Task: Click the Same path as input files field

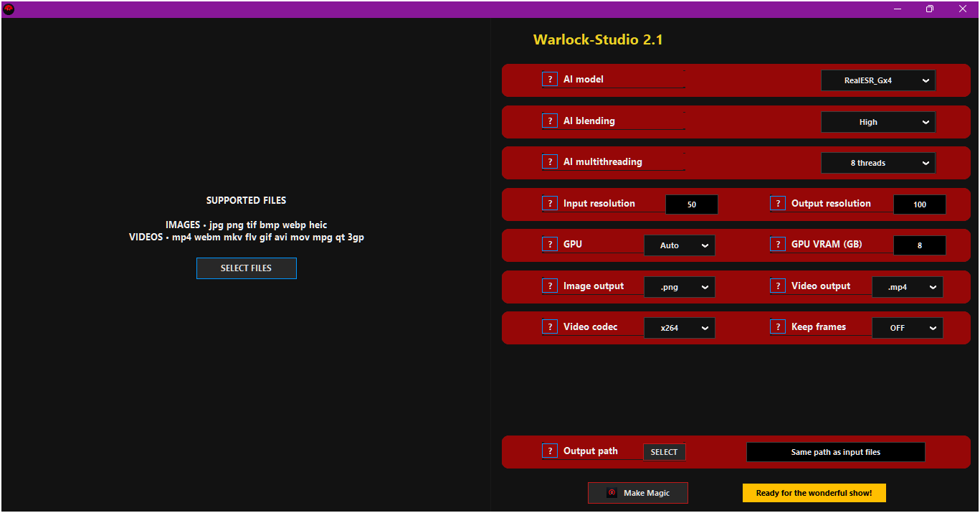Action: click(x=836, y=452)
